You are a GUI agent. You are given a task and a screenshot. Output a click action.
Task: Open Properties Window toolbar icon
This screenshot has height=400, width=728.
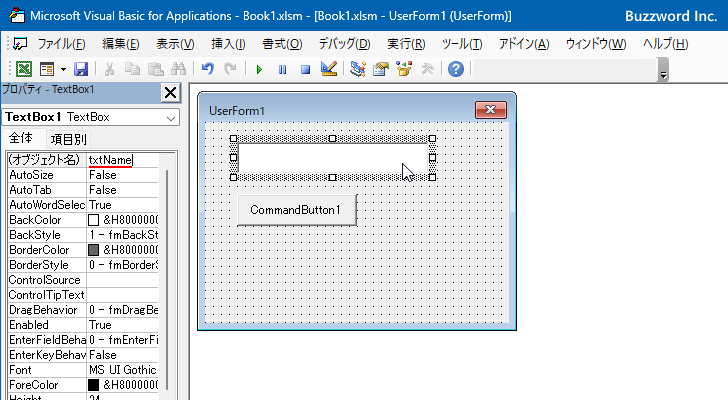pyautogui.click(x=381, y=69)
